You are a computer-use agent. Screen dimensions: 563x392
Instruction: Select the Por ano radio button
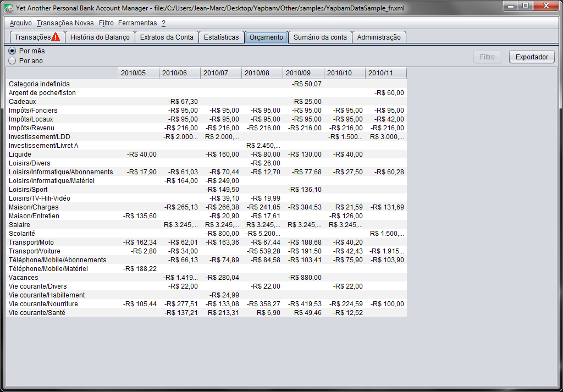[x=12, y=60]
